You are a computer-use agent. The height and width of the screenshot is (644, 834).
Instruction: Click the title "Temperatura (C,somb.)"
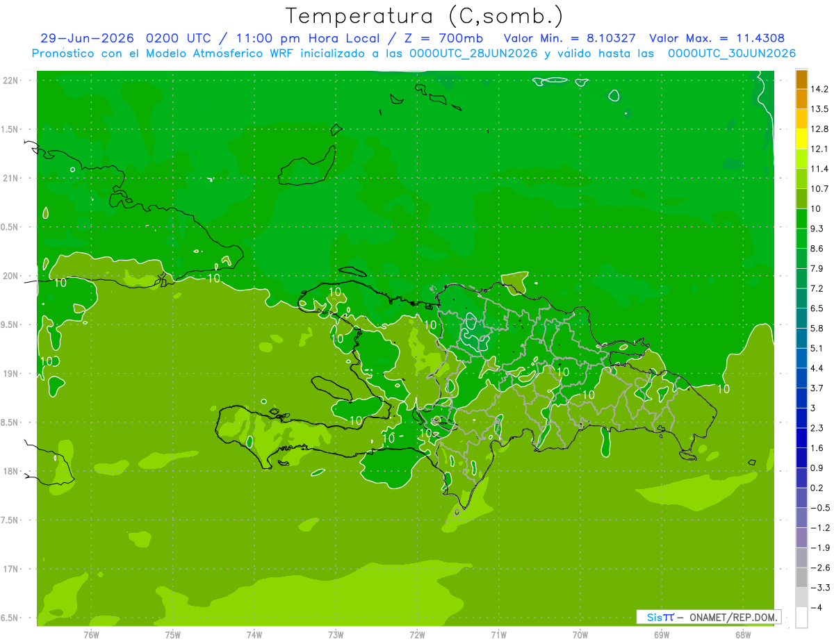(424, 16)
